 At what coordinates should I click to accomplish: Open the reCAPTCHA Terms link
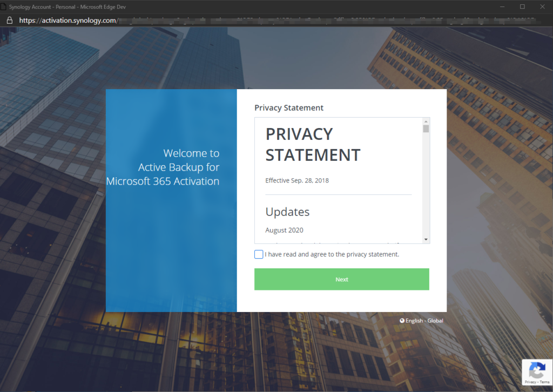pyautogui.click(x=544, y=382)
